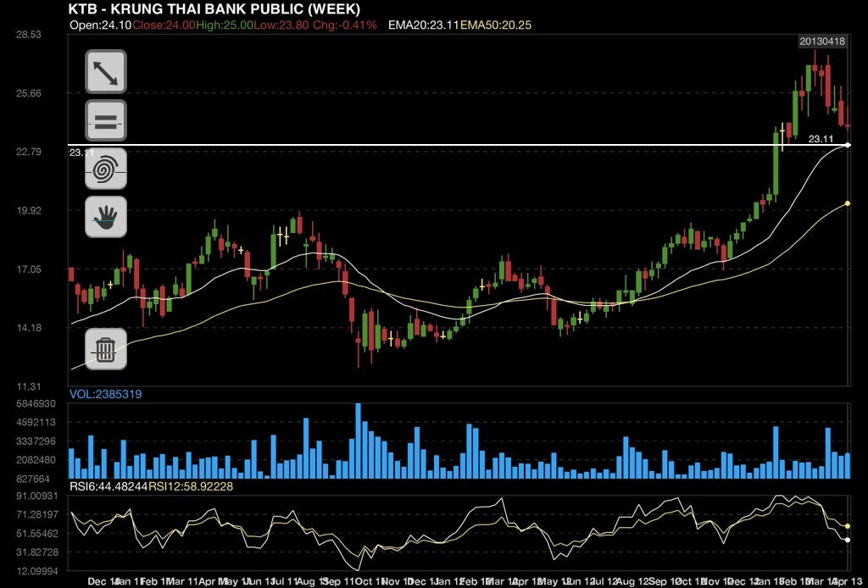The height and width of the screenshot is (588, 868).
Task: Click the 51.55462 RSI axis label
Action: (x=37, y=533)
